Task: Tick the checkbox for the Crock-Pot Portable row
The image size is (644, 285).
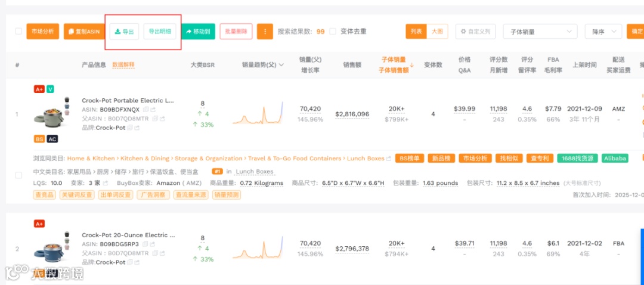Action: 18,175
